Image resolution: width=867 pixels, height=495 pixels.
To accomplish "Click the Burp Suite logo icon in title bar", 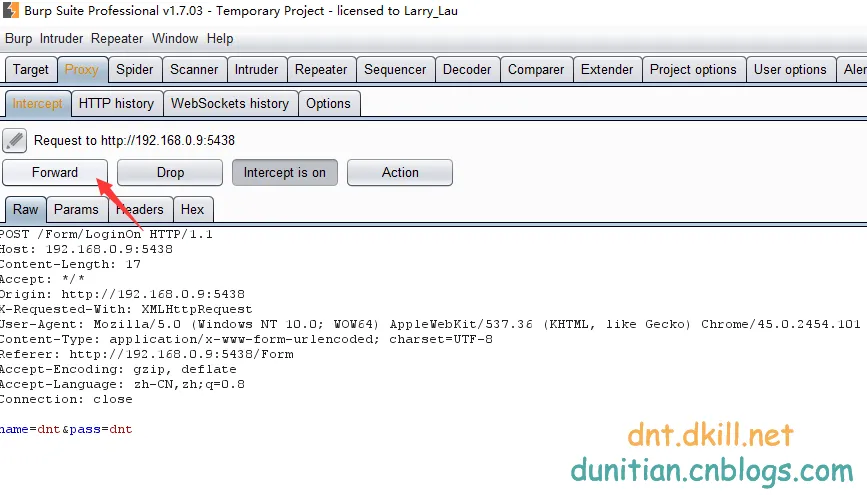I will pyautogui.click(x=11, y=10).
